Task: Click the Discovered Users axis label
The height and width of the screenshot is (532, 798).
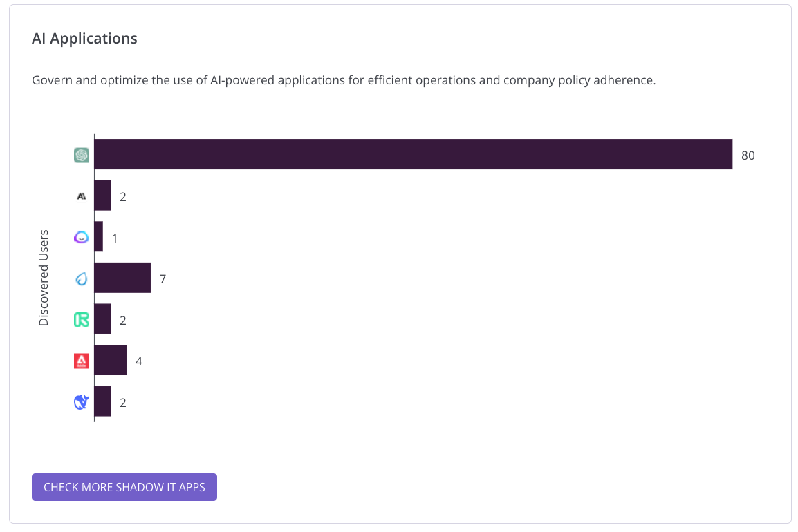Action: click(x=44, y=278)
